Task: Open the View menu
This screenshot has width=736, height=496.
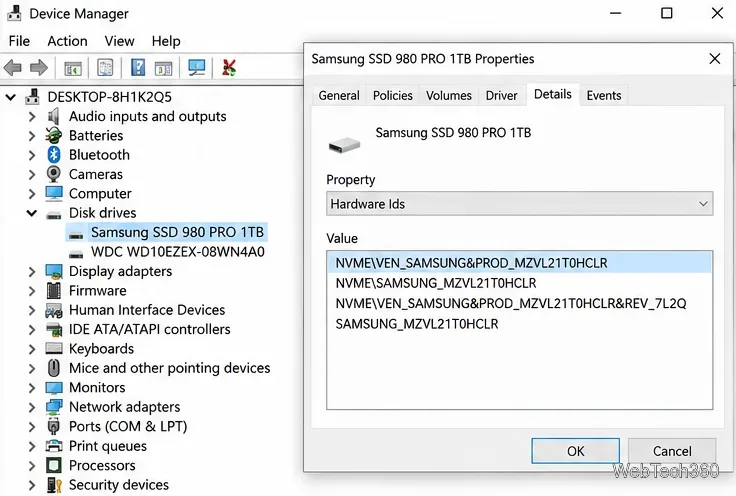Action: click(x=119, y=41)
